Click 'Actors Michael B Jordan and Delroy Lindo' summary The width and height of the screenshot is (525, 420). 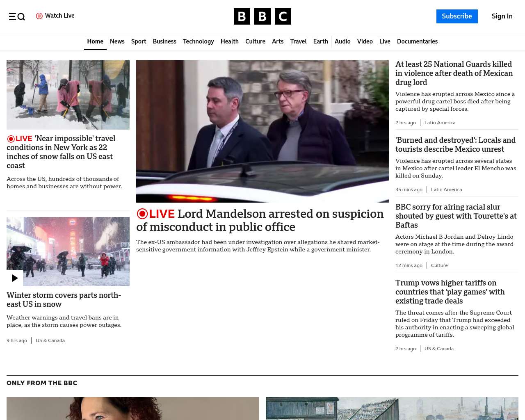tap(454, 244)
